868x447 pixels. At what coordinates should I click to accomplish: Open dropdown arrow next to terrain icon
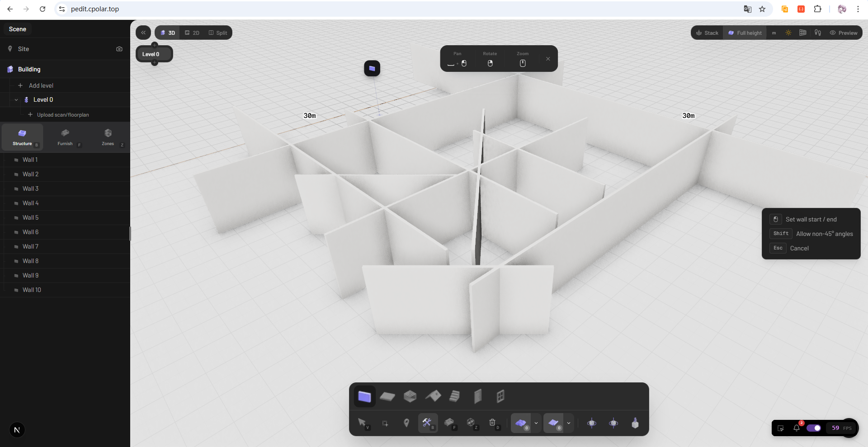[x=536, y=423]
